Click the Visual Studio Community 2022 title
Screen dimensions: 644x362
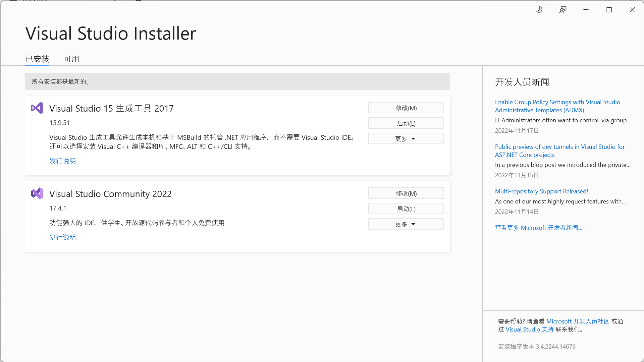coord(110,194)
